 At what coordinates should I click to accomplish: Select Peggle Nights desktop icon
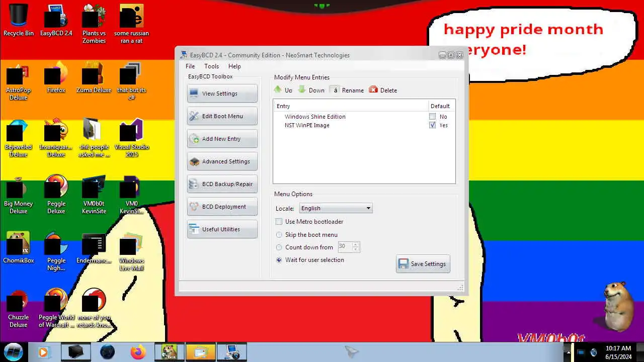pyautogui.click(x=56, y=251)
